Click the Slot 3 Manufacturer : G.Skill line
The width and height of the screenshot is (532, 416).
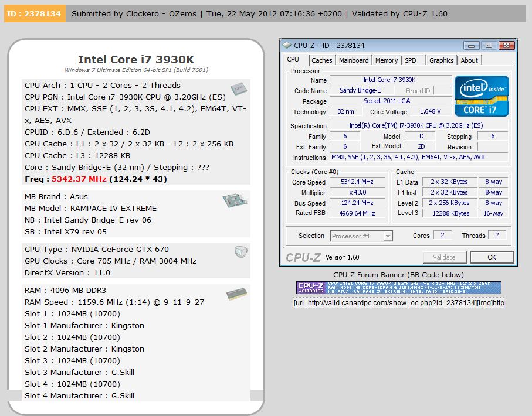(79, 372)
